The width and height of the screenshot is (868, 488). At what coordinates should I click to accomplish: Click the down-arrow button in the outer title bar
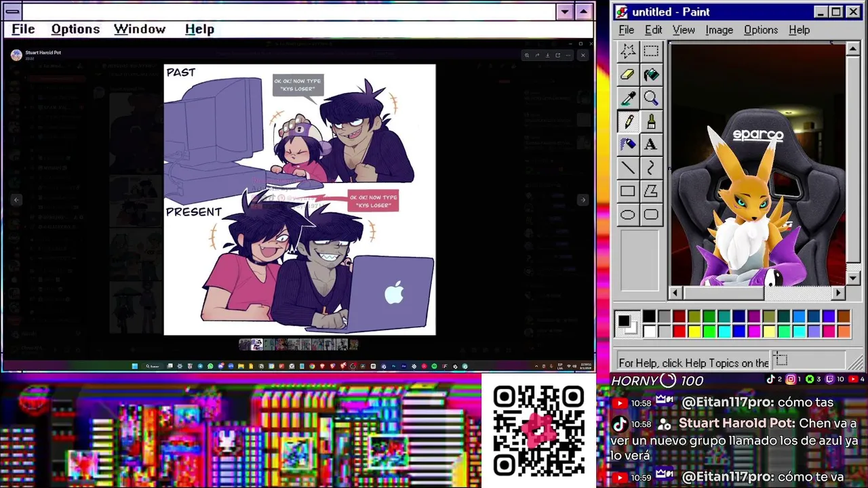[565, 12]
